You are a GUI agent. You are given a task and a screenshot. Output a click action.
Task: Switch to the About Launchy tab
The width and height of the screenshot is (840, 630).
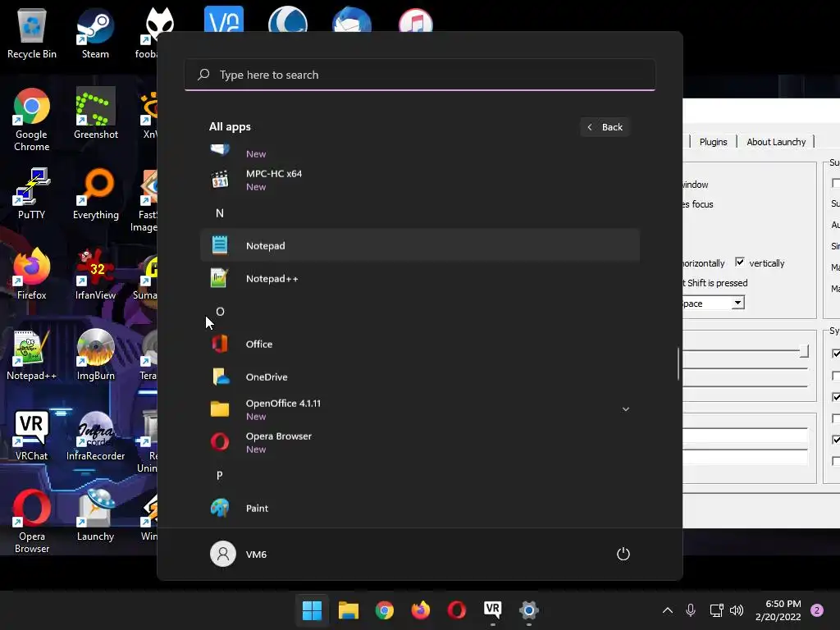coord(776,142)
